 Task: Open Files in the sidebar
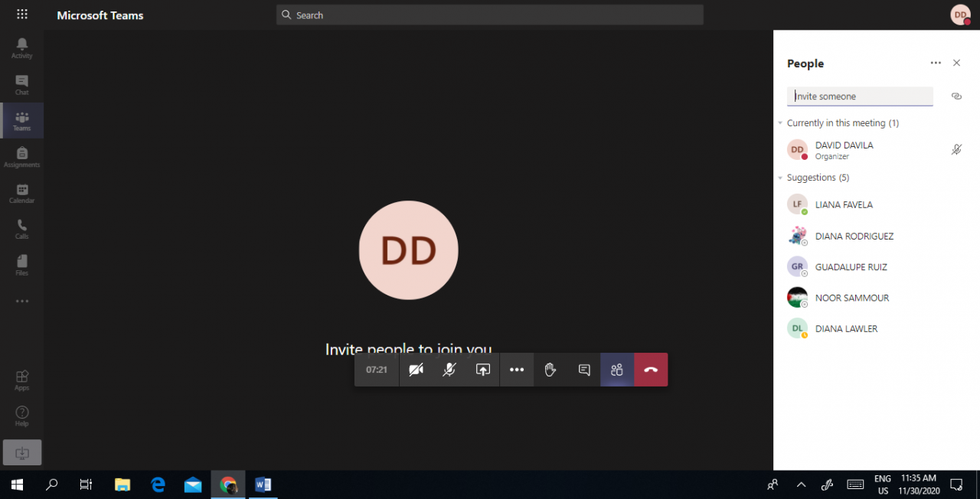(21, 265)
